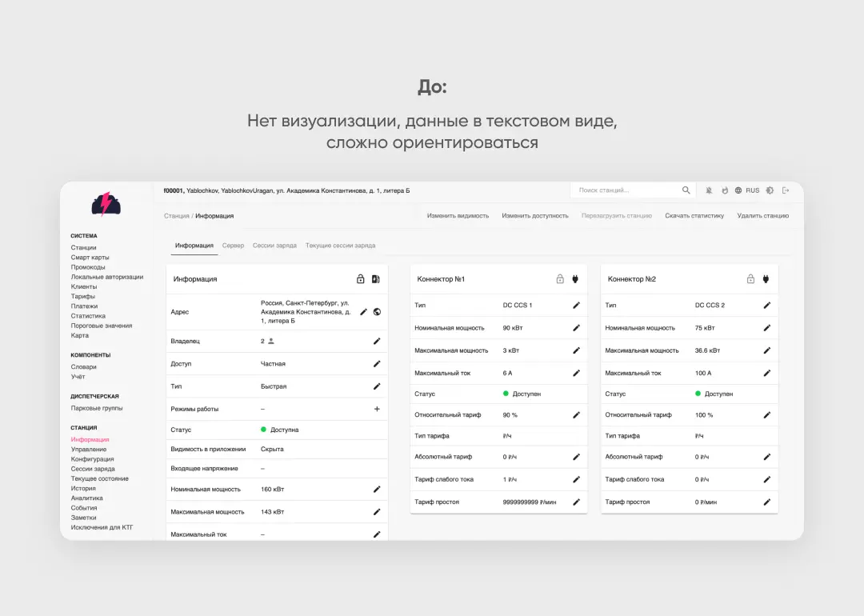
Task: Open Аналитика in the sidebar
Action: (86, 498)
